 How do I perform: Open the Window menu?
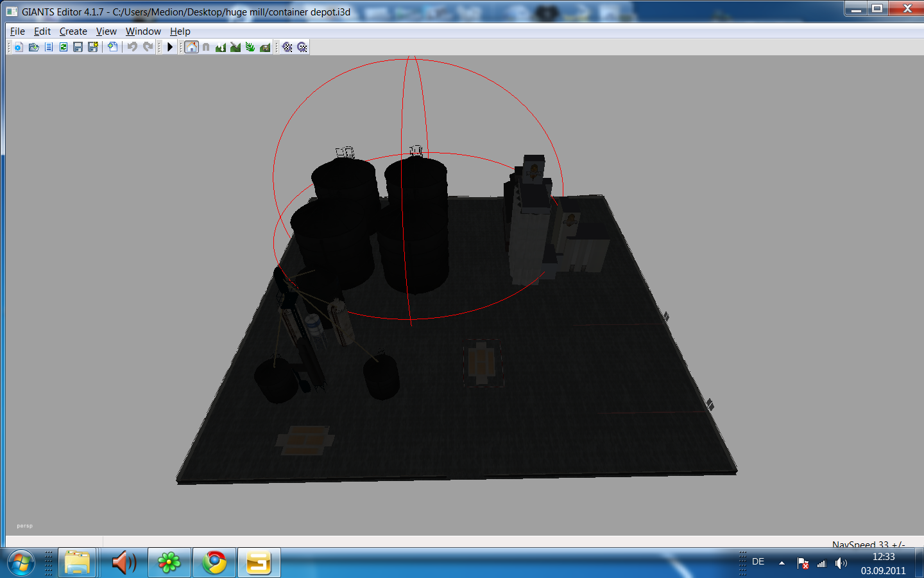143,31
